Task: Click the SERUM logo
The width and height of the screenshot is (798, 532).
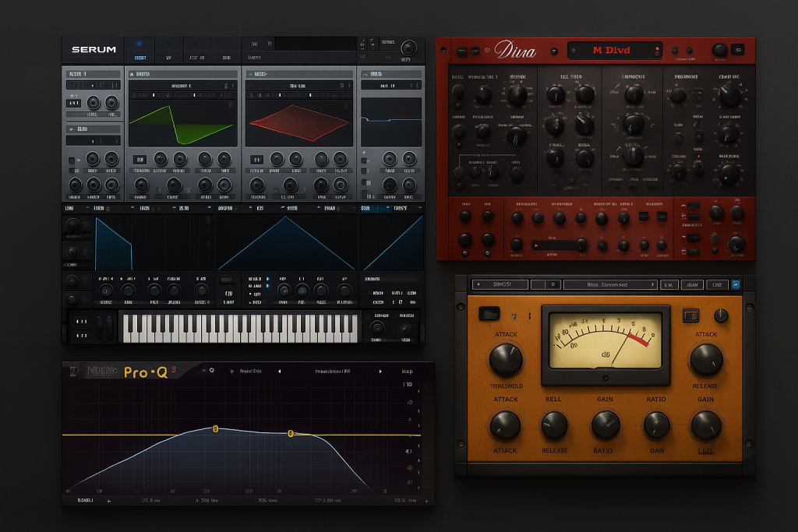Action: pos(94,49)
